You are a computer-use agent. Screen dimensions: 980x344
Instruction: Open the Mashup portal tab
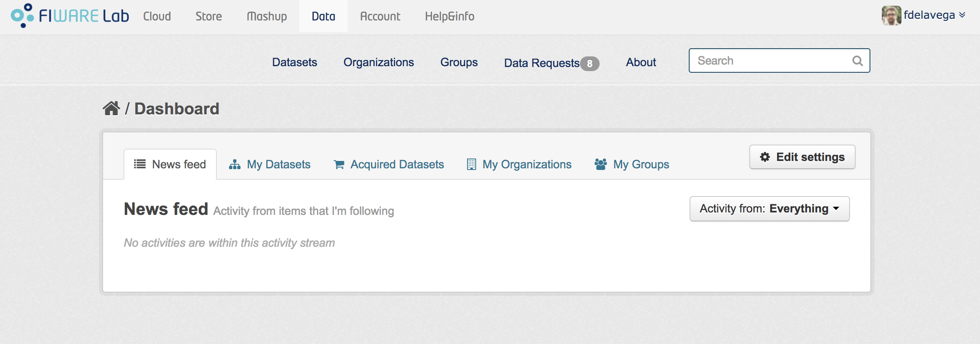tap(267, 16)
